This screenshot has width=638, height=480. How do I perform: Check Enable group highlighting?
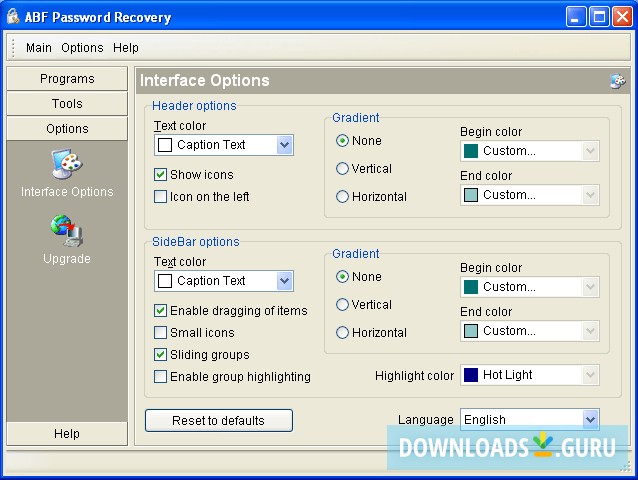(160, 376)
